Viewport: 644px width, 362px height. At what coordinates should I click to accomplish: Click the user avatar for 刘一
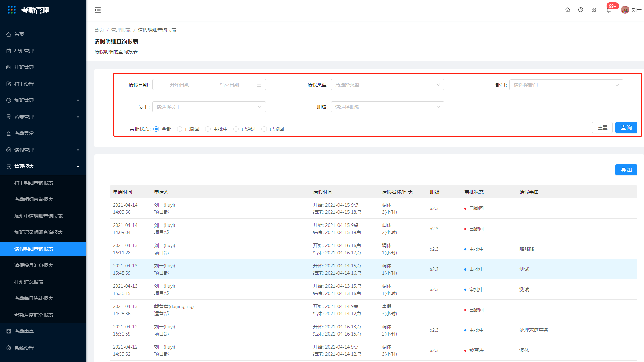625,10
